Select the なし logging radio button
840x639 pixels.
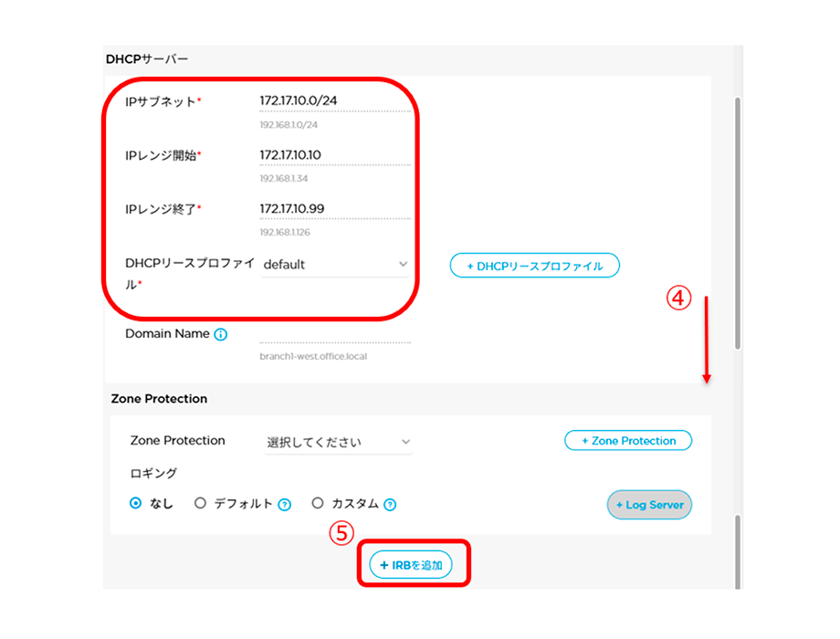click(136, 503)
